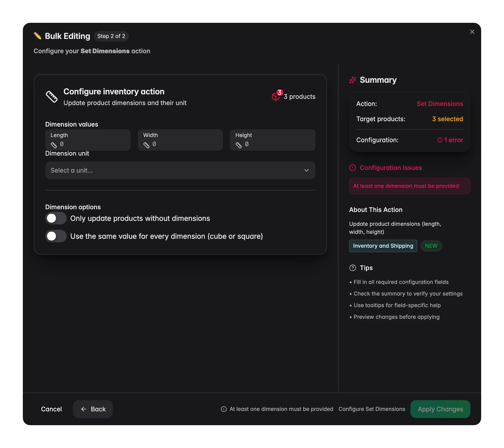Click the sparkle icon next to Summary

pyautogui.click(x=353, y=80)
